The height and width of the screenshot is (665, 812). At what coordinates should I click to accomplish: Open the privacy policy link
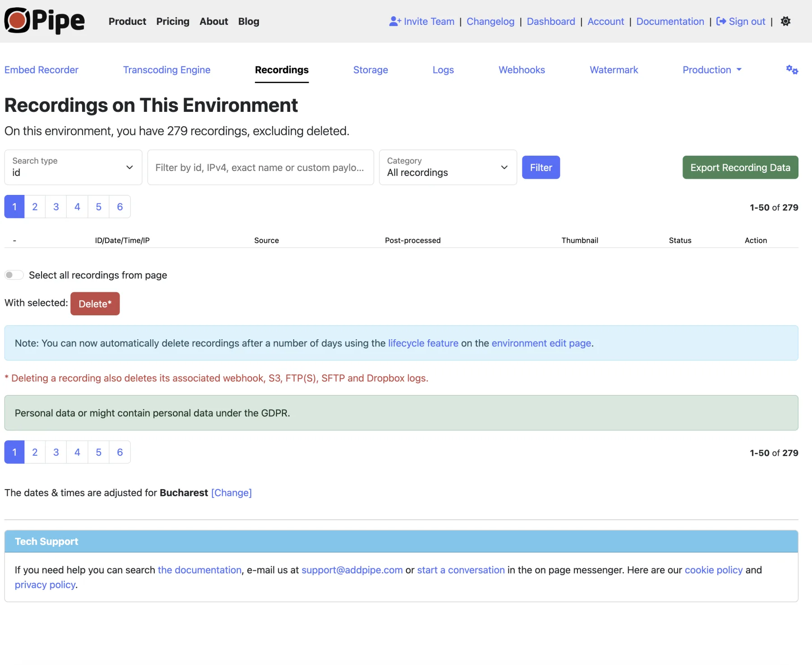tap(45, 585)
